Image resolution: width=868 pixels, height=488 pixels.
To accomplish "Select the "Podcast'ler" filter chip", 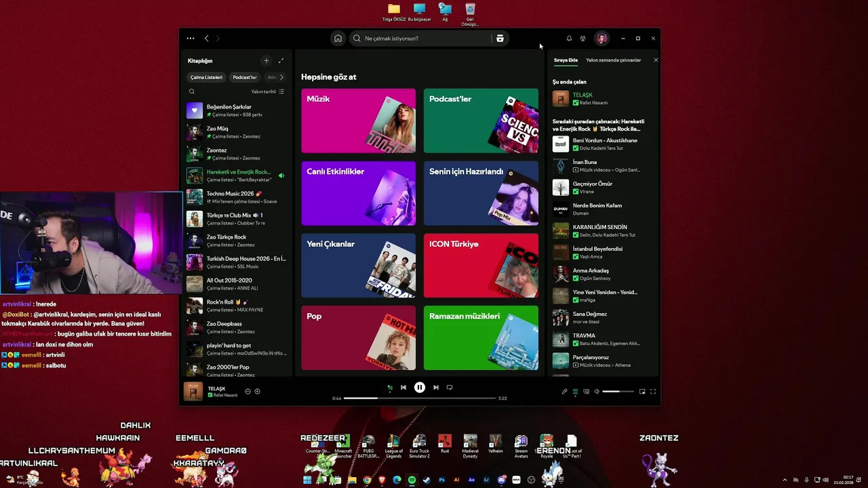I will click(245, 77).
